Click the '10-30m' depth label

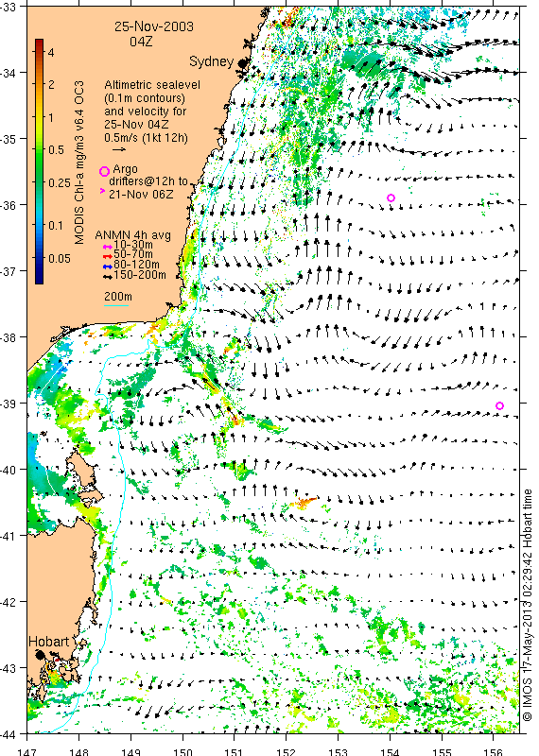click(133, 245)
